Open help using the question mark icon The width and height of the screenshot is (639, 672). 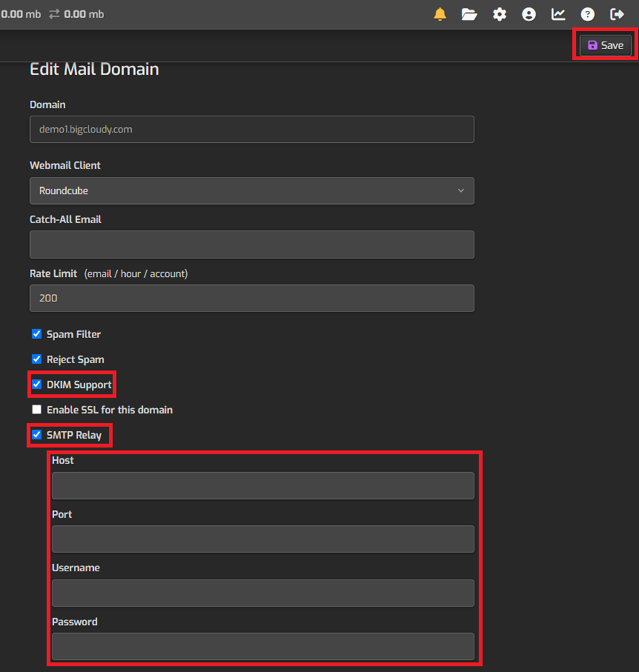click(587, 14)
